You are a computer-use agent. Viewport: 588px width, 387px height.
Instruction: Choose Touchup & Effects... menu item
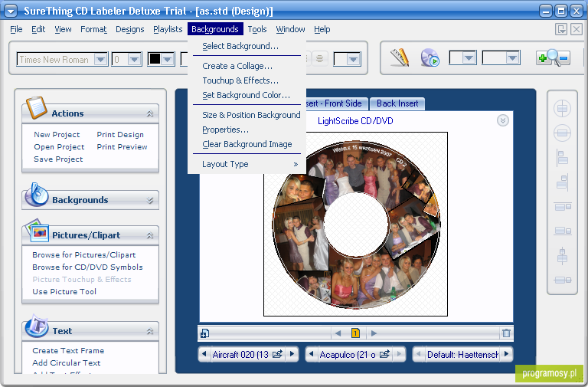click(x=247, y=80)
